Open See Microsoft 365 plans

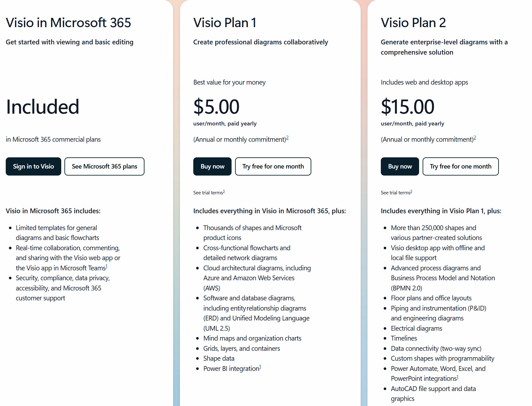click(x=104, y=166)
